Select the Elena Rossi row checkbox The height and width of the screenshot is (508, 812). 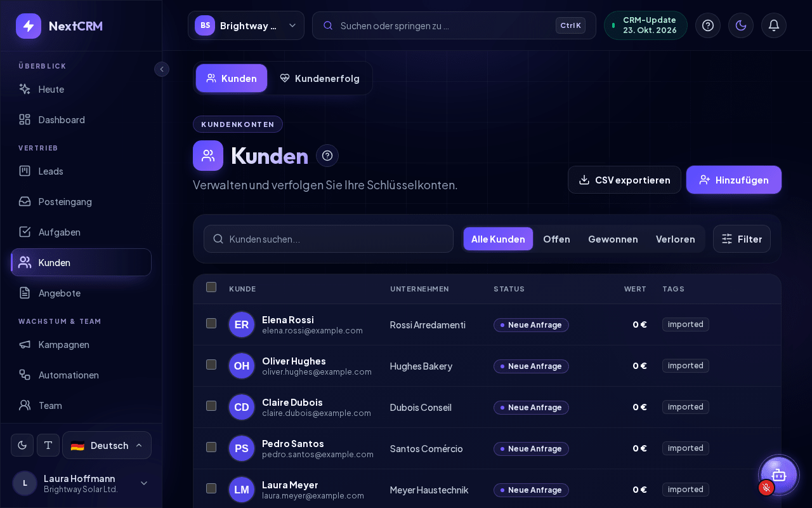point(211,323)
